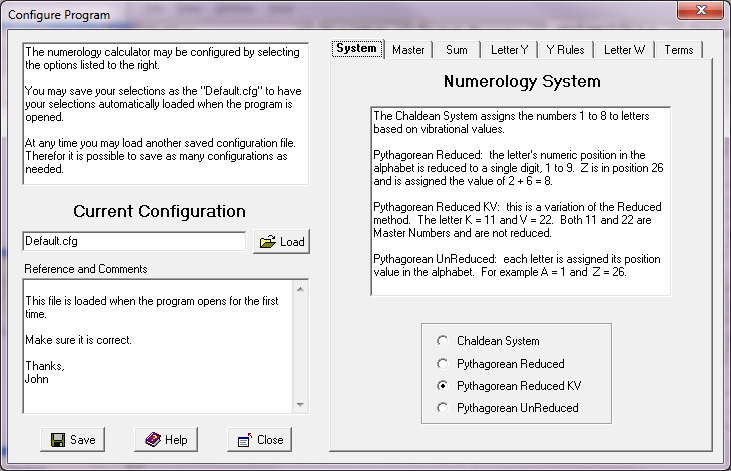Image resolution: width=731 pixels, height=471 pixels.
Task: Click the comments scrollbar up arrow
Action: tap(300, 289)
